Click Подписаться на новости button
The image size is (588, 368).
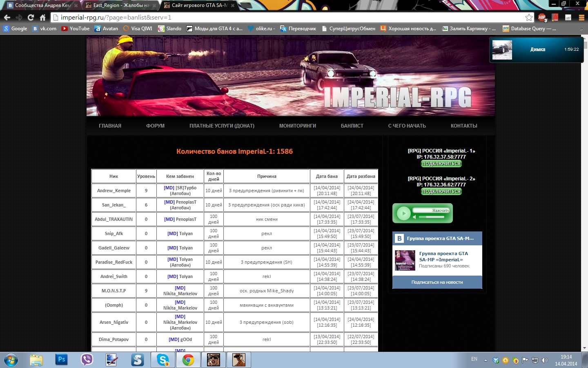coord(437,282)
